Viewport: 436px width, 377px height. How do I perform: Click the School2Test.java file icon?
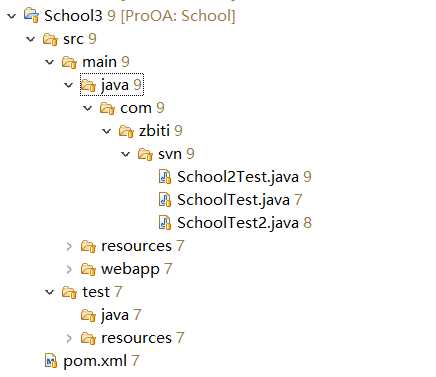tap(165, 177)
